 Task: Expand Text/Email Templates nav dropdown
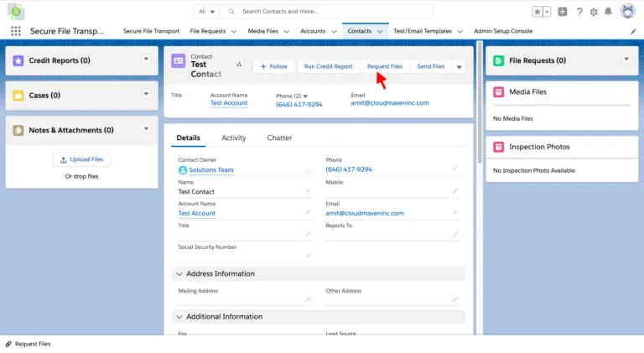click(x=460, y=32)
